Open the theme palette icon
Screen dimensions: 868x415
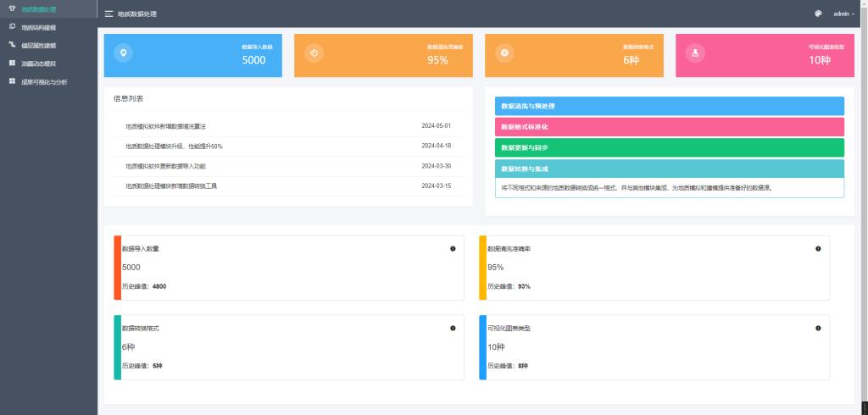[x=818, y=14]
